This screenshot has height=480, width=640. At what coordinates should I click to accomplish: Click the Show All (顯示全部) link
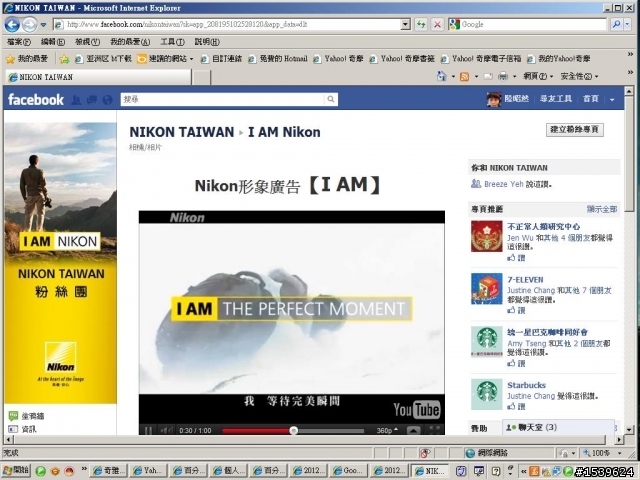click(602, 209)
